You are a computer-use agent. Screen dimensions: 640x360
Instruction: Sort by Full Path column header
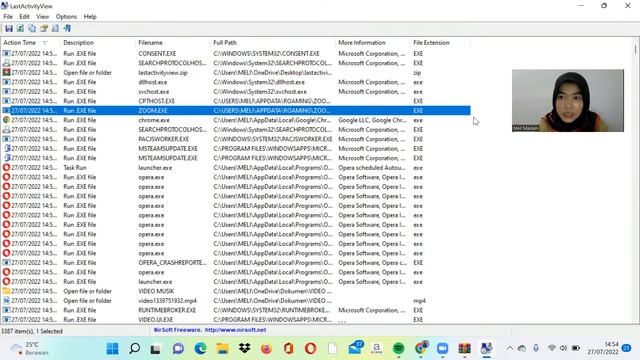pos(273,42)
